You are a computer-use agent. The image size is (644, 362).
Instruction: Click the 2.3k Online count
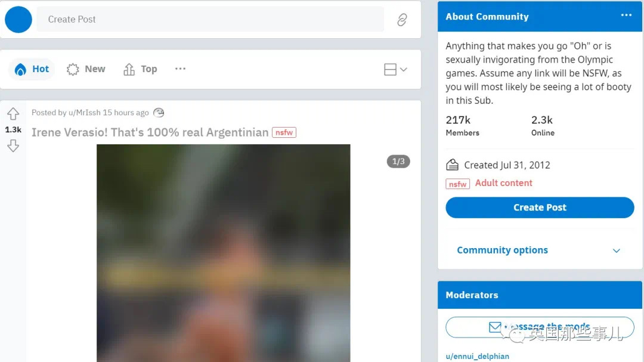[543, 125]
